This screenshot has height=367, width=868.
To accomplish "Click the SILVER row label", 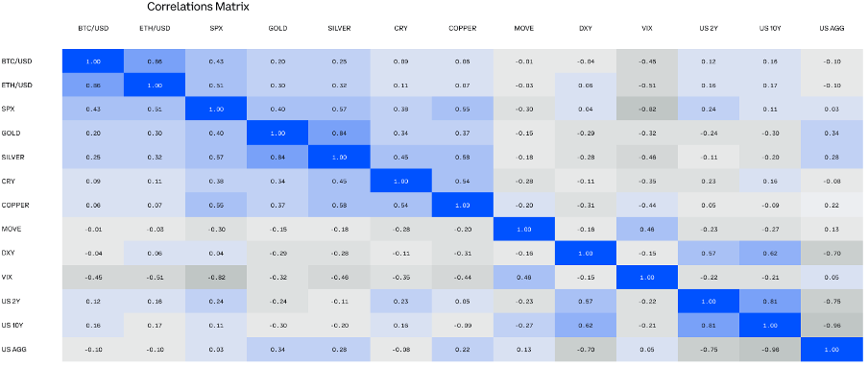I will pos(12,158).
